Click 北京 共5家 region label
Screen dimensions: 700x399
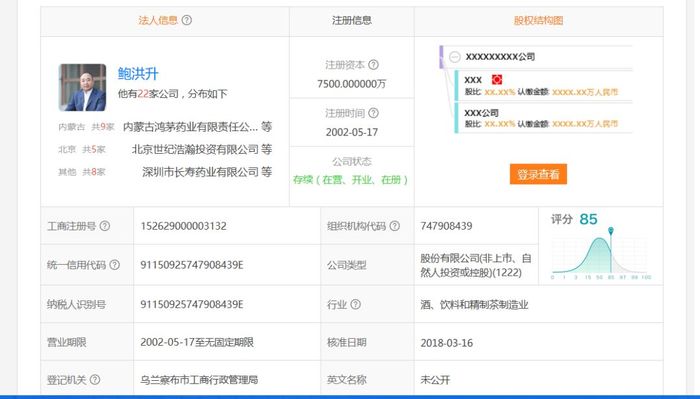[x=82, y=149]
